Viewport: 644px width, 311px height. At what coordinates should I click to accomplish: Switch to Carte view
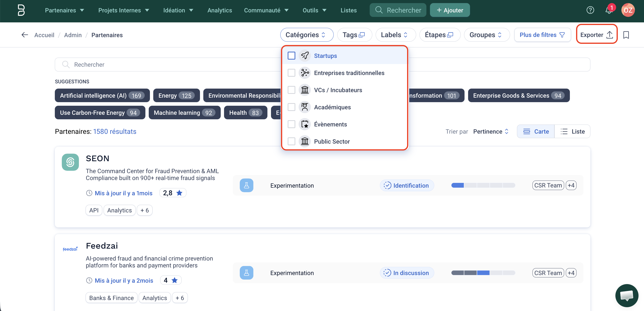coord(536,131)
